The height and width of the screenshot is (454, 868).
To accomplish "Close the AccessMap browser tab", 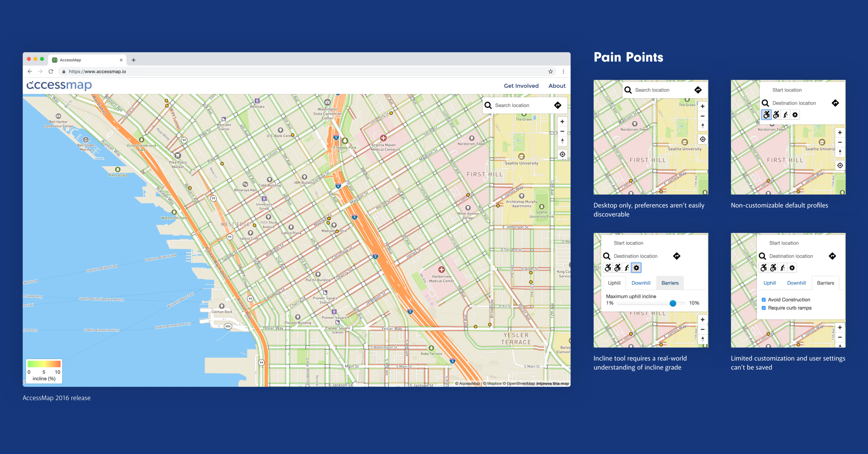I will tap(121, 60).
